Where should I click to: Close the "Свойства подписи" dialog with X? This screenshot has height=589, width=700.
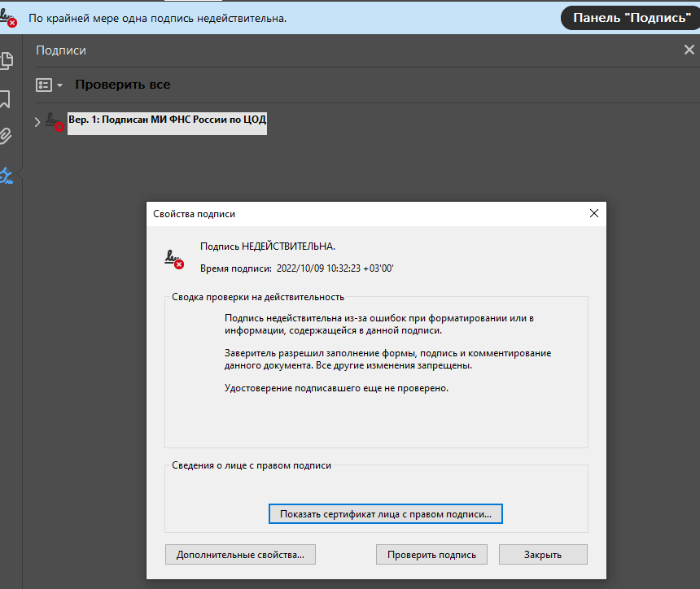click(x=594, y=213)
